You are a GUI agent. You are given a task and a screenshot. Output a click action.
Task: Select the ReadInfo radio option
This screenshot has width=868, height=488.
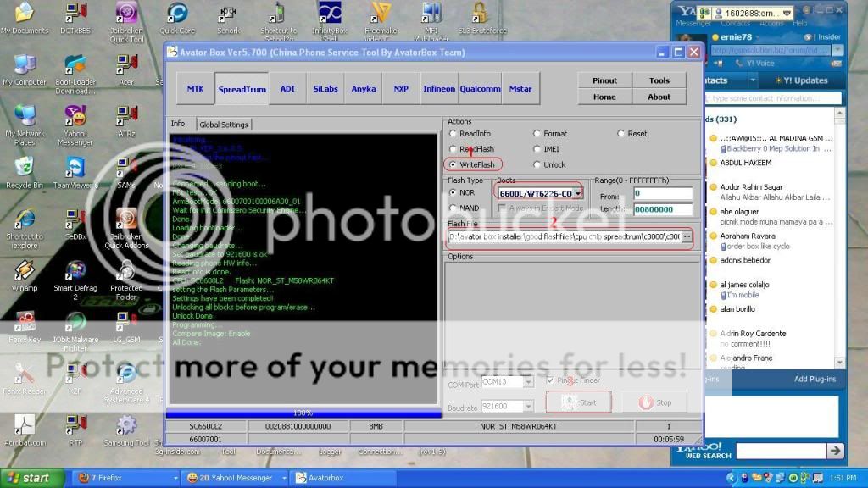click(453, 134)
